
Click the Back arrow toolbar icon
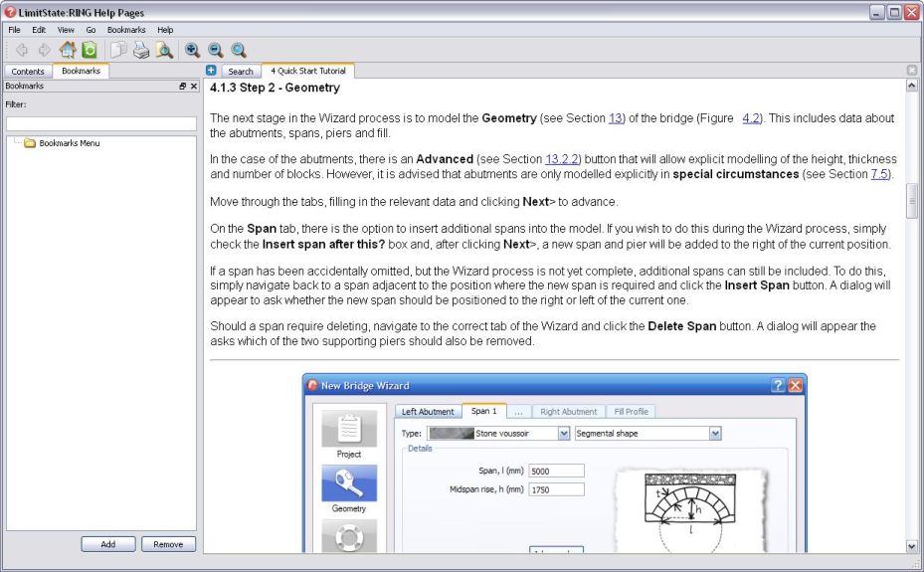[x=22, y=50]
